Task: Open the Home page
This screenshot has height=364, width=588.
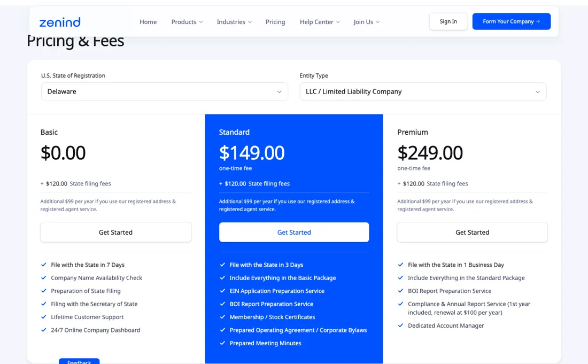Action: point(148,22)
